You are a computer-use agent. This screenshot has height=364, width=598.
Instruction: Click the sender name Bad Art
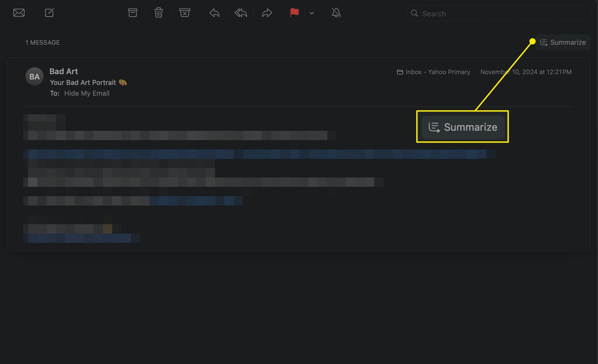[x=63, y=71]
